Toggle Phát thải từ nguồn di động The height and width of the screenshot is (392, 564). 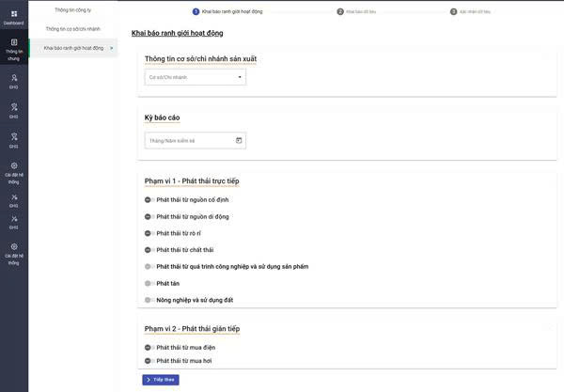click(x=149, y=216)
